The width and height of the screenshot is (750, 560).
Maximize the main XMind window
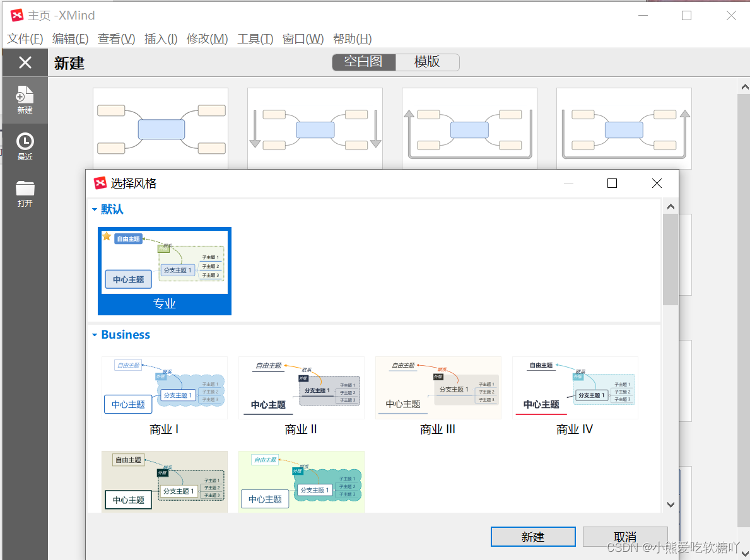click(686, 15)
